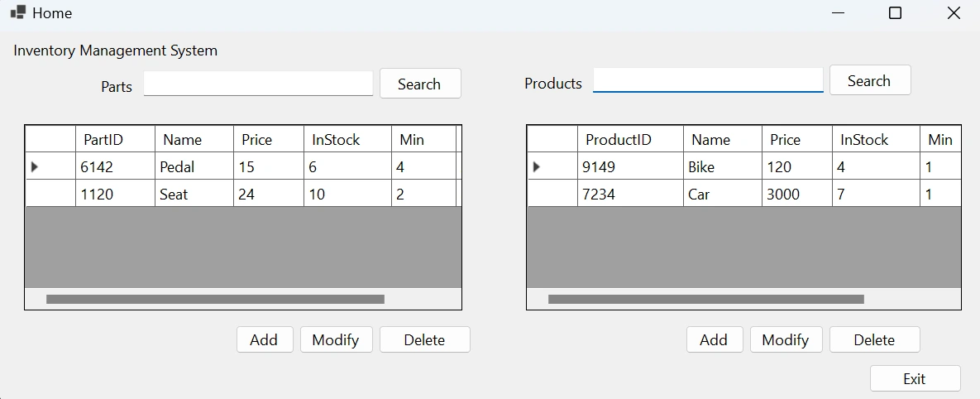Click Name column header in Products table
This screenshot has height=399, width=980.
click(x=723, y=139)
